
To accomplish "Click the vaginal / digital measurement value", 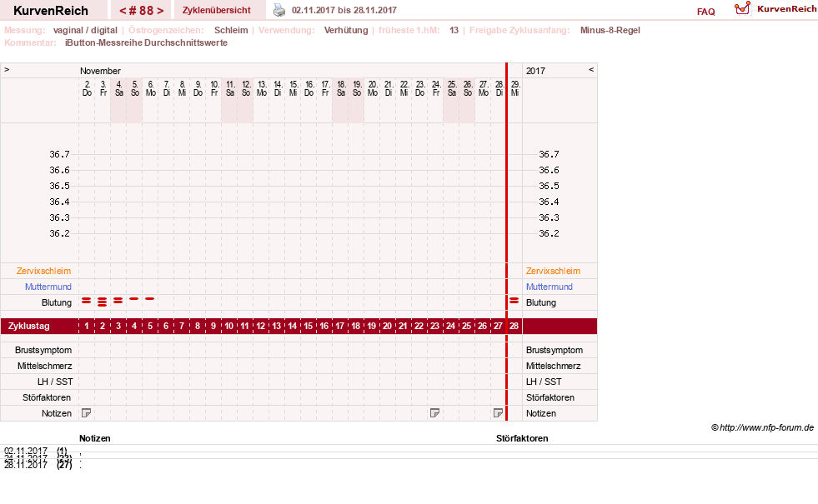I will click(85, 30).
